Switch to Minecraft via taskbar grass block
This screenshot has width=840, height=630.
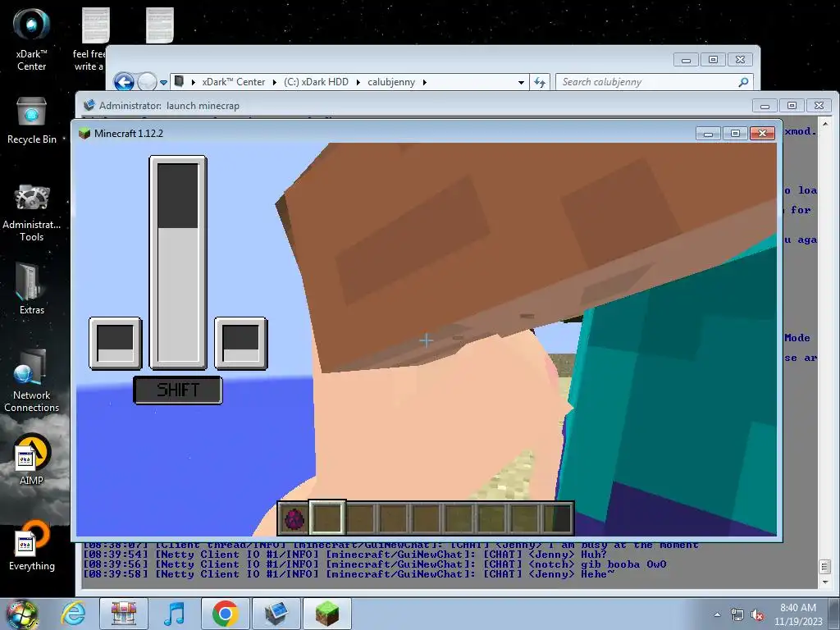[326, 614]
